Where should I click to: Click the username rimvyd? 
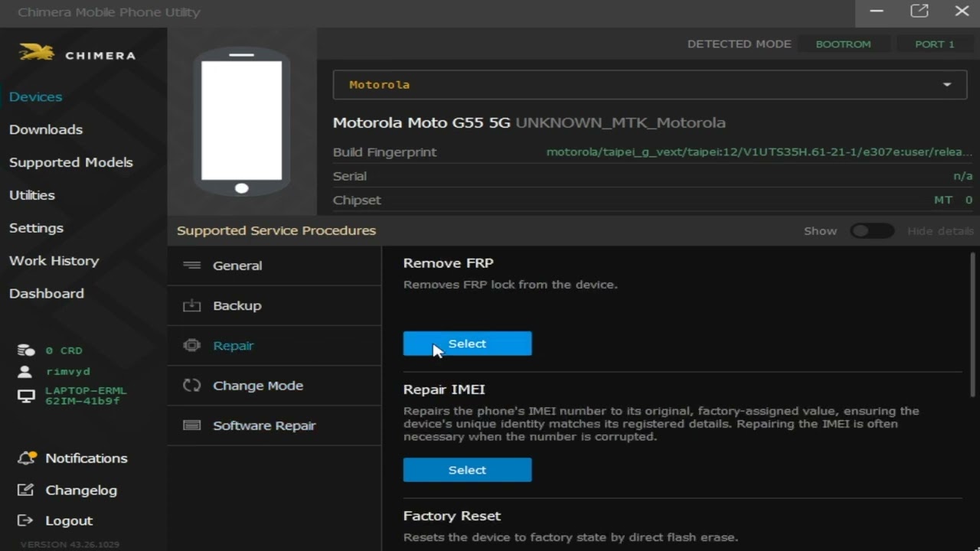coord(68,371)
